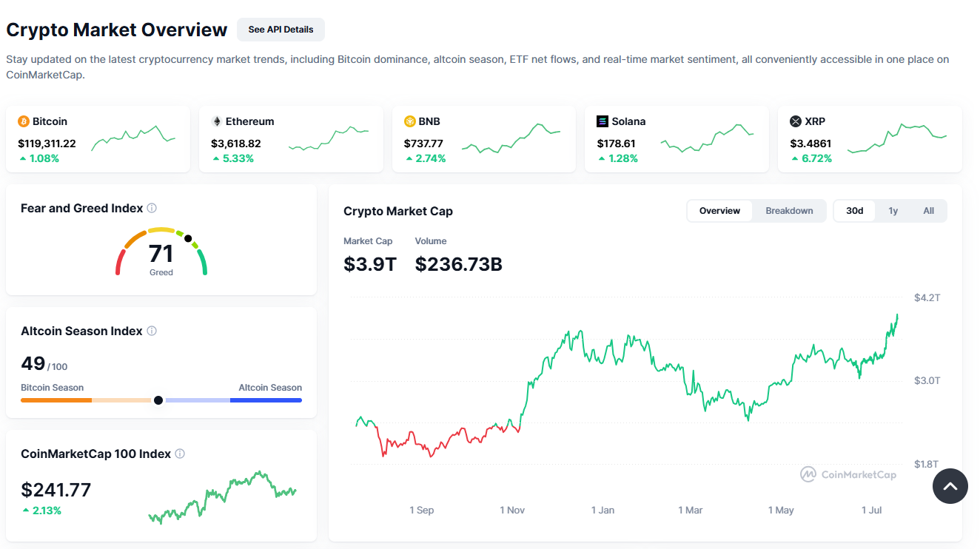Click the Bitcoin coin logo icon
Screen dimensions: 980x549
[24, 121]
